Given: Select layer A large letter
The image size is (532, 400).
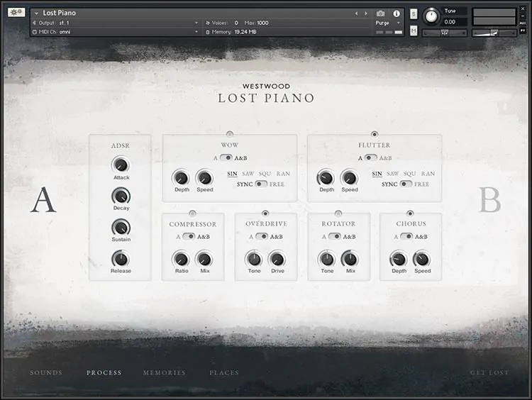Looking at the screenshot, I should point(43,200).
